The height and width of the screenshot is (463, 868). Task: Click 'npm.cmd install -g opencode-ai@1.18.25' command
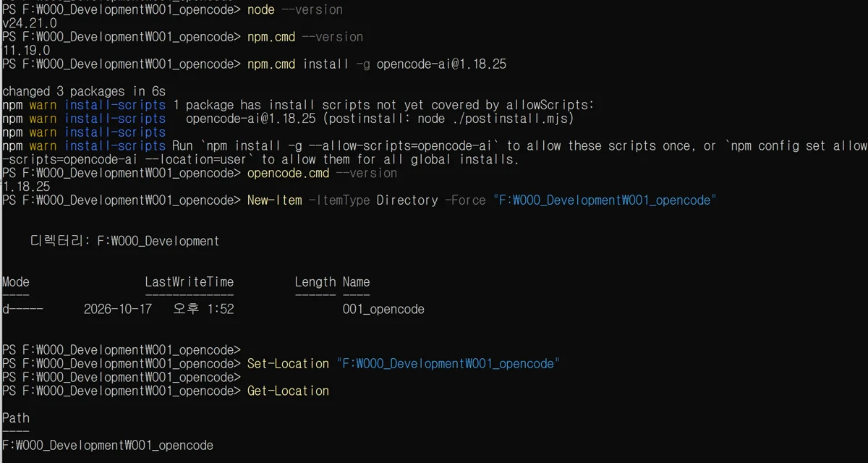point(377,64)
